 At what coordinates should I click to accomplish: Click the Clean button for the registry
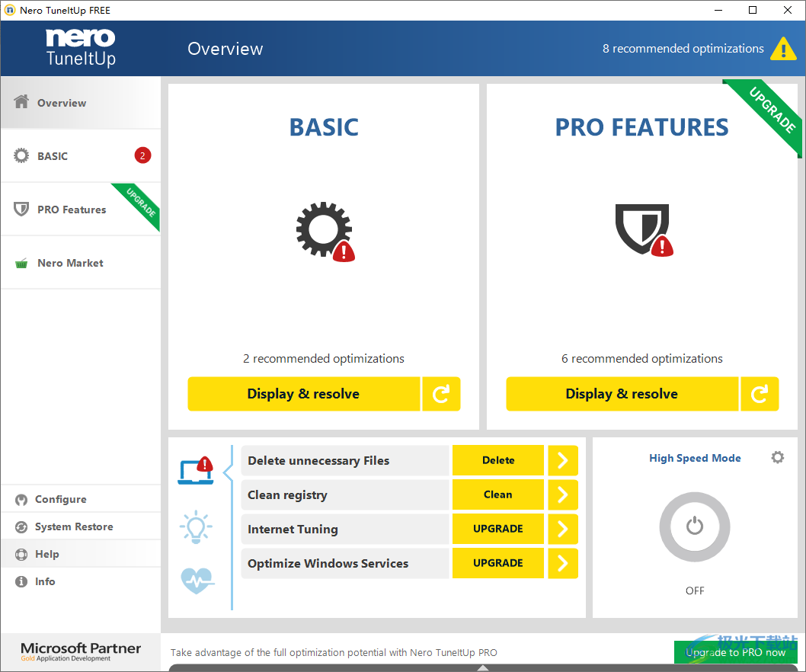[498, 494]
